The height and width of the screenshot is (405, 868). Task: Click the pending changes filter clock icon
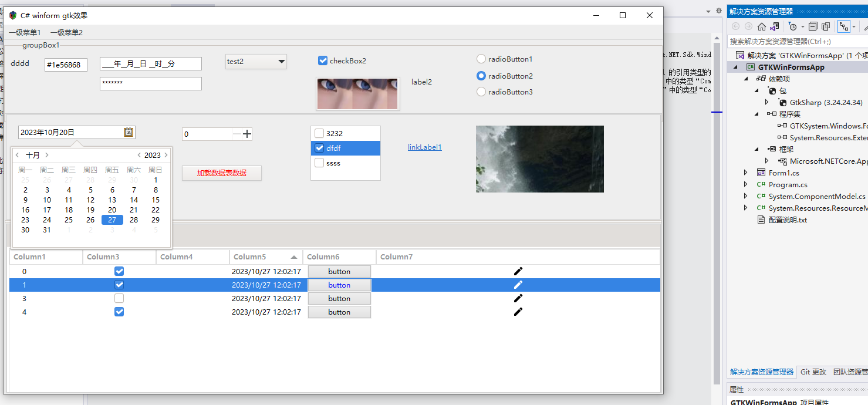[793, 26]
